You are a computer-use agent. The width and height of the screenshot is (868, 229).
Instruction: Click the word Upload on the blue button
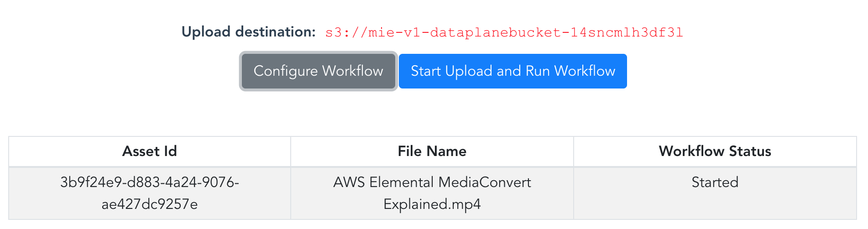click(x=469, y=71)
